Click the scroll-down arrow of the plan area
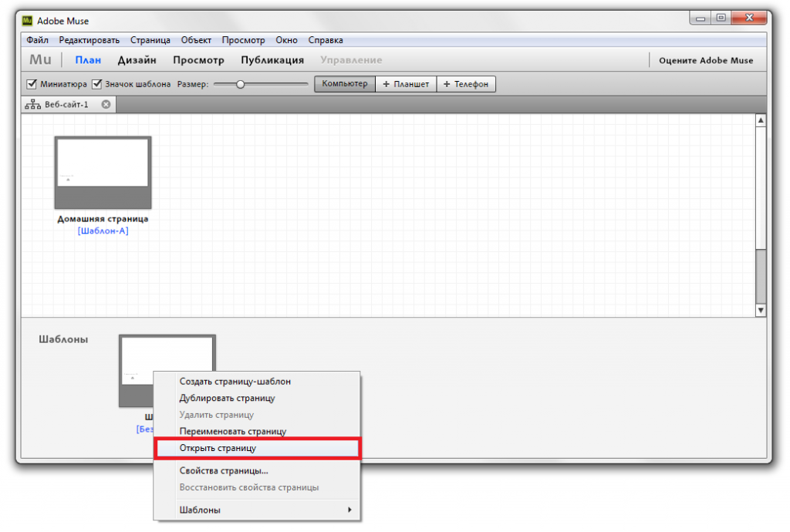This screenshot has height=532, width=790. (x=761, y=310)
